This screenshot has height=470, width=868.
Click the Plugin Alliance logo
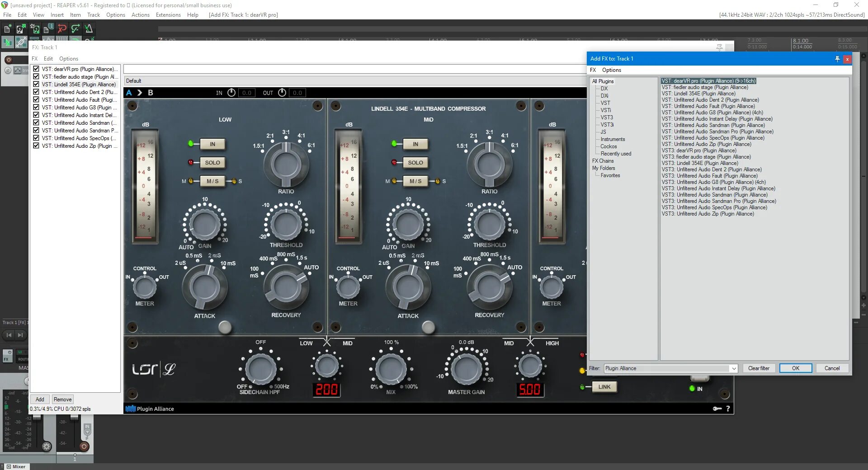point(150,409)
